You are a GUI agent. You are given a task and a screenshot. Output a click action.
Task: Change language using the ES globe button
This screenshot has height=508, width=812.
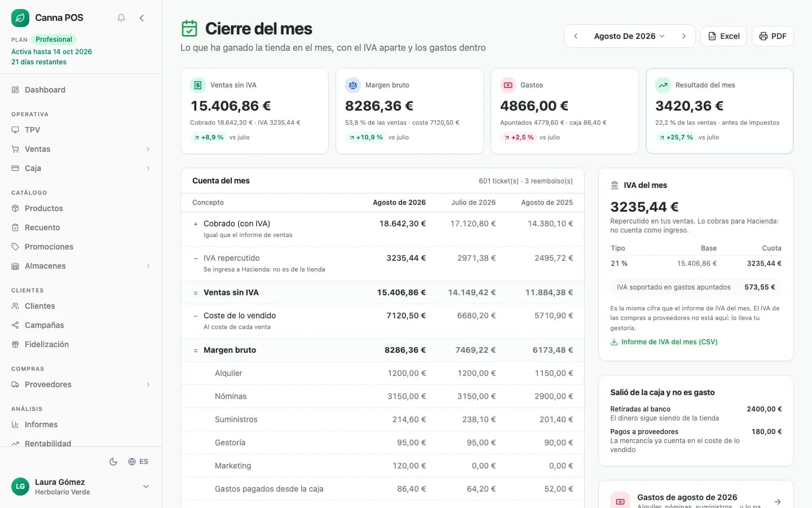[138, 462]
